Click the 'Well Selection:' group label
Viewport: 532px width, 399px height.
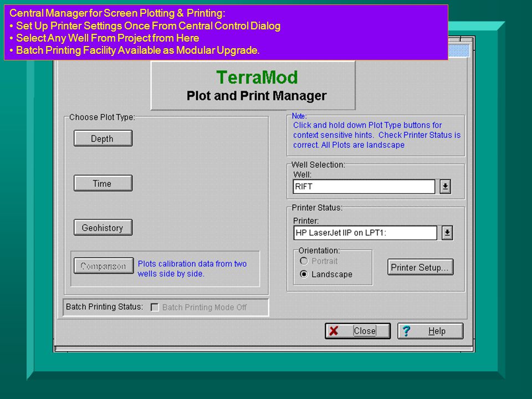point(318,165)
